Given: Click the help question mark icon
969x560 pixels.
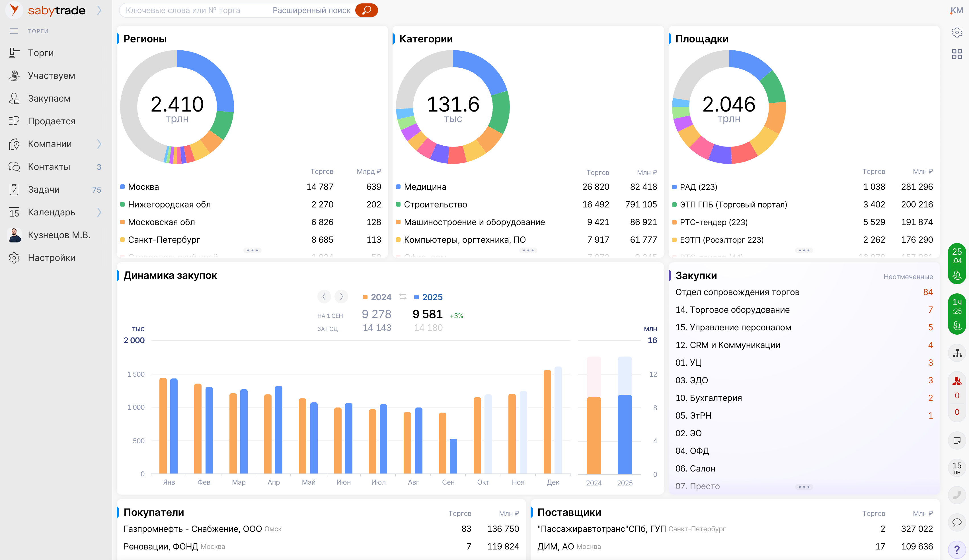Looking at the screenshot, I should [957, 550].
